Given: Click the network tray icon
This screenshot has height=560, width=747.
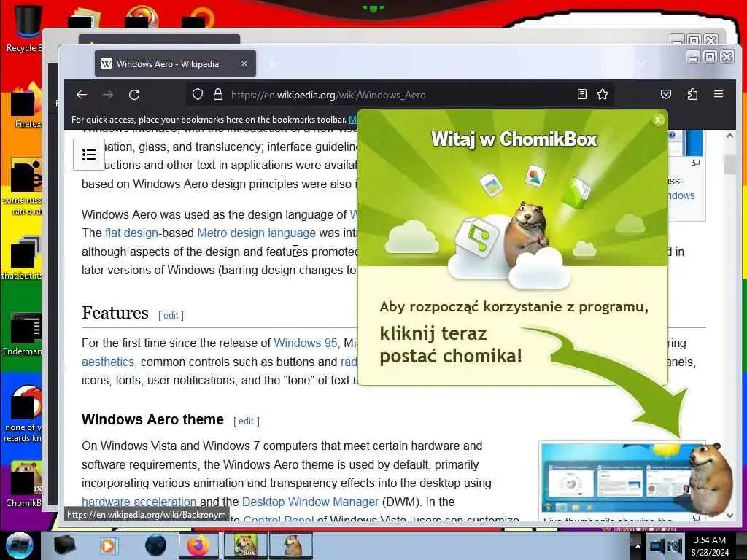Looking at the screenshot, I should coord(657,545).
